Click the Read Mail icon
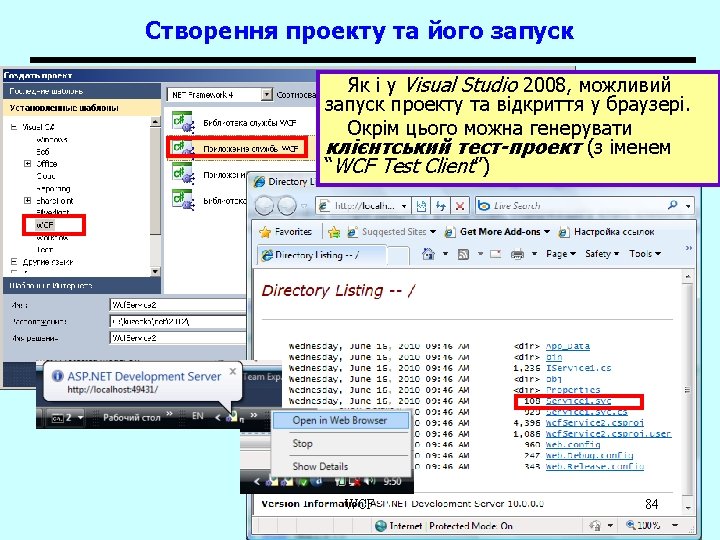 (495, 253)
